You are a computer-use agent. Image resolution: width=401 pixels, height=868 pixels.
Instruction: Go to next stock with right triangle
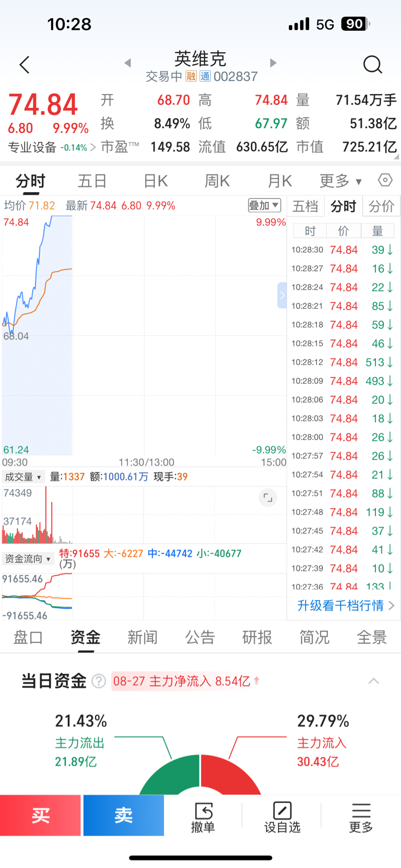tap(273, 63)
